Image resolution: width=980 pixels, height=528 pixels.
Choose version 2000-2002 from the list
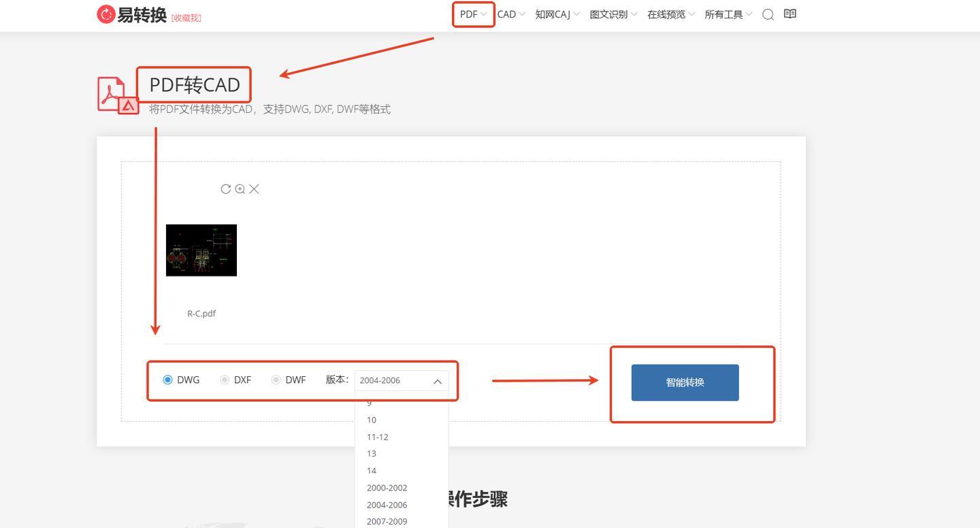[x=387, y=488]
